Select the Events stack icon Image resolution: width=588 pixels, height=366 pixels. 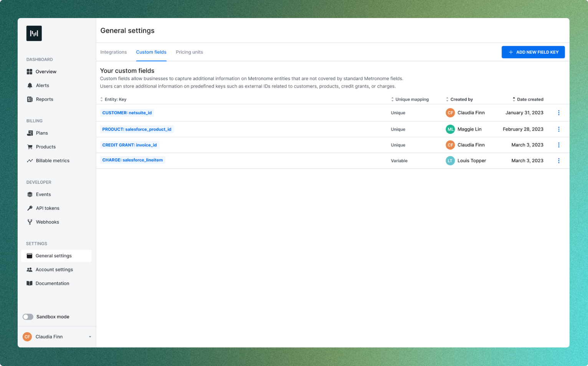pos(30,194)
